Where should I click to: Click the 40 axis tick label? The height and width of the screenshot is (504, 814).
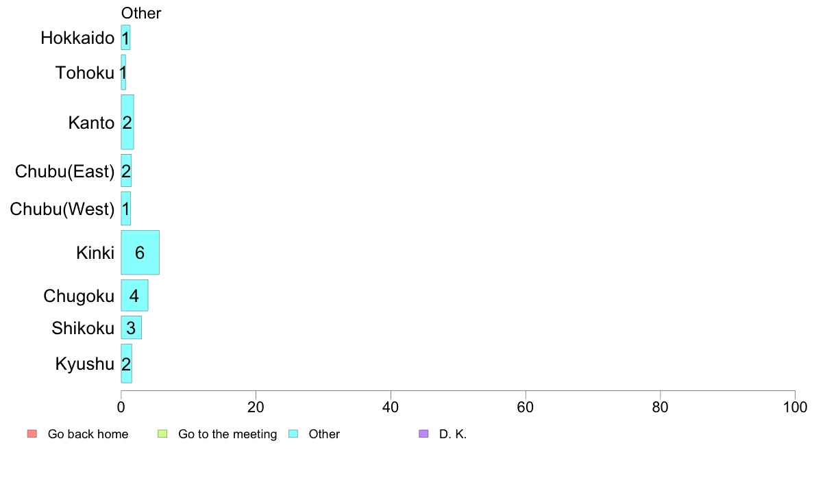[391, 407]
